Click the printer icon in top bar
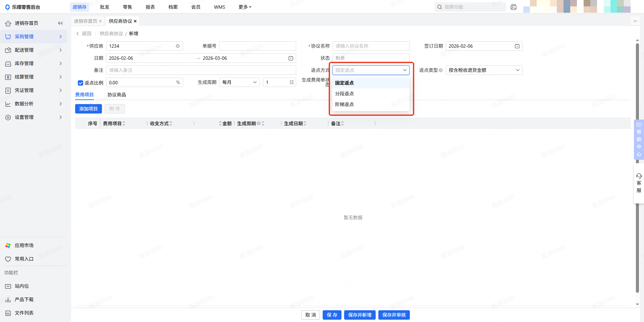This screenshot has height=322, width=644. 513,7
